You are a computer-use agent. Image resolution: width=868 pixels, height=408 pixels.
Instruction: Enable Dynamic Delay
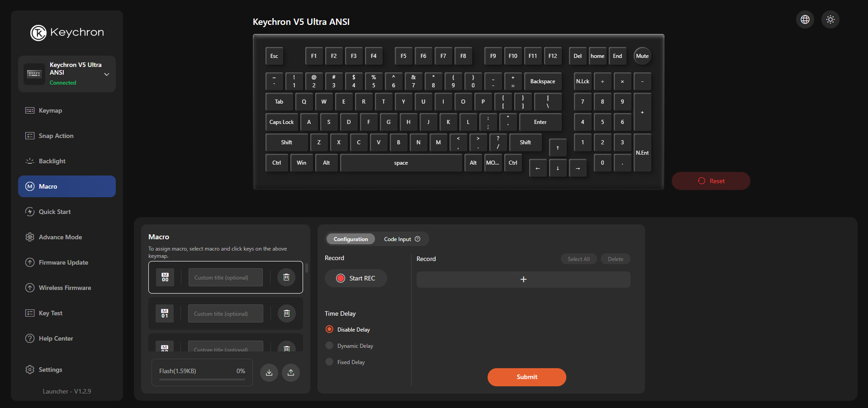coord(329,346)
